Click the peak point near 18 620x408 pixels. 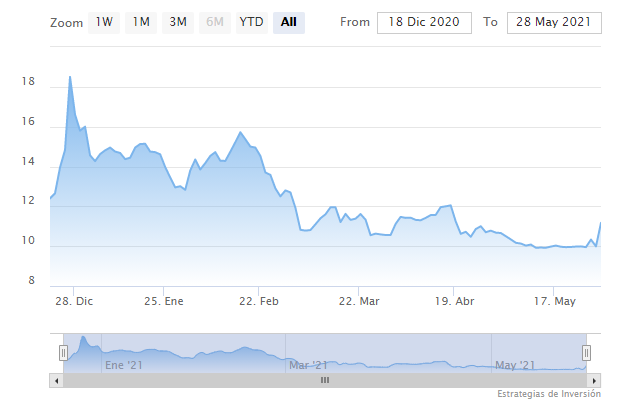point(70,77)
